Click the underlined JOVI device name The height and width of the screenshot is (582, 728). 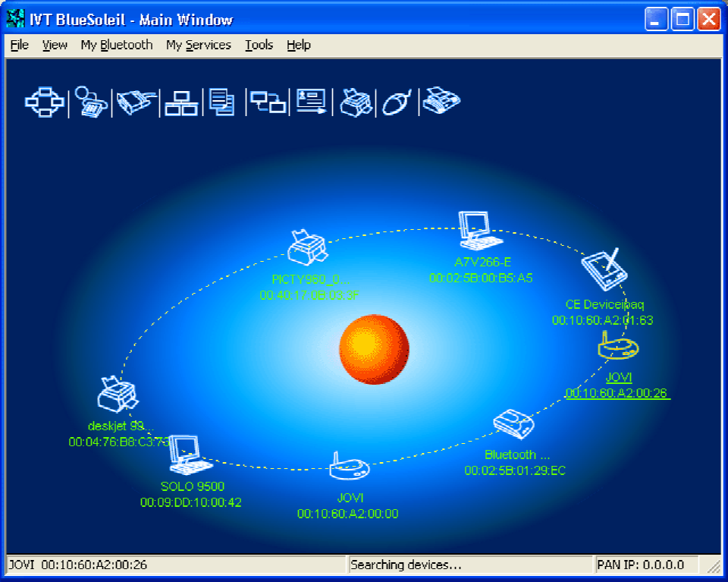point(619,377)
